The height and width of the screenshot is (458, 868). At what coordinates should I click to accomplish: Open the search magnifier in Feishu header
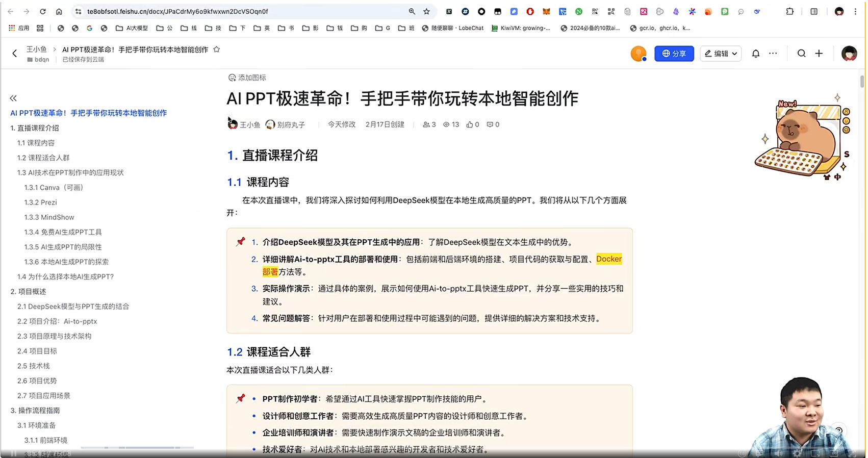pos(801,54)
